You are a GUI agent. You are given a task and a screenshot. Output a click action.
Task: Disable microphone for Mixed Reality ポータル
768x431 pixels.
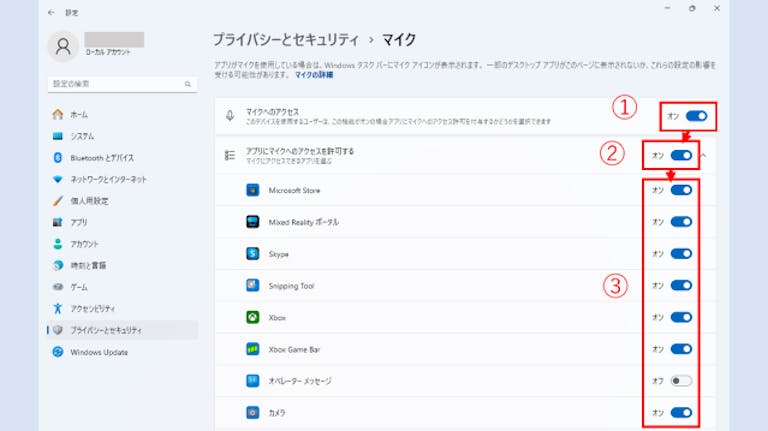(681, 222)
